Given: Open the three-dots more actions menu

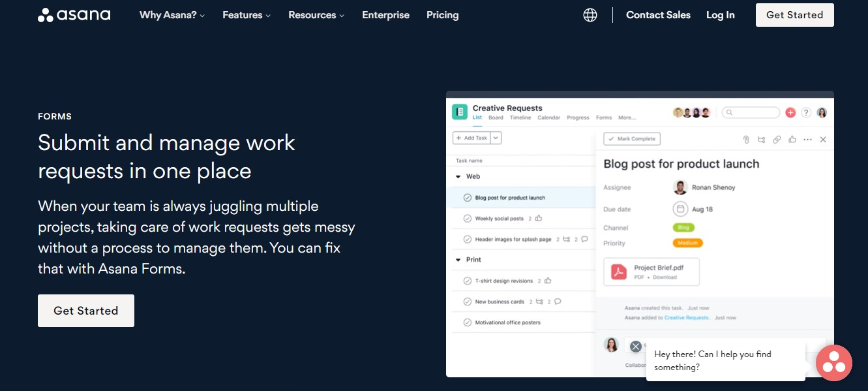Looking at the screenshot, I should click(x=808, y=140).
